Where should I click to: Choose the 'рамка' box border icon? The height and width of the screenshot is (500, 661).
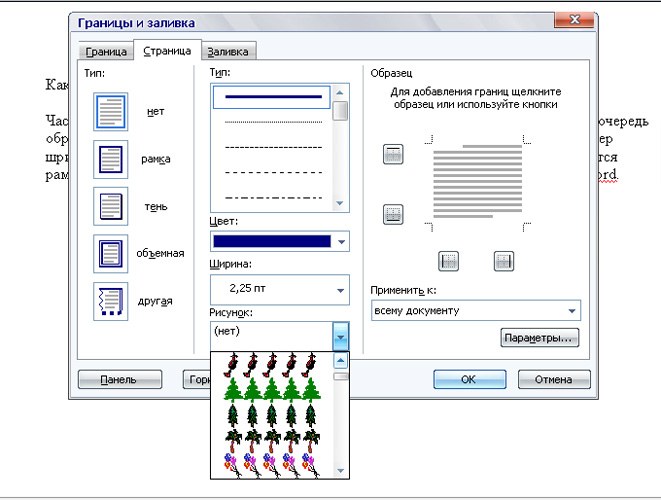(x=110, y=159)
